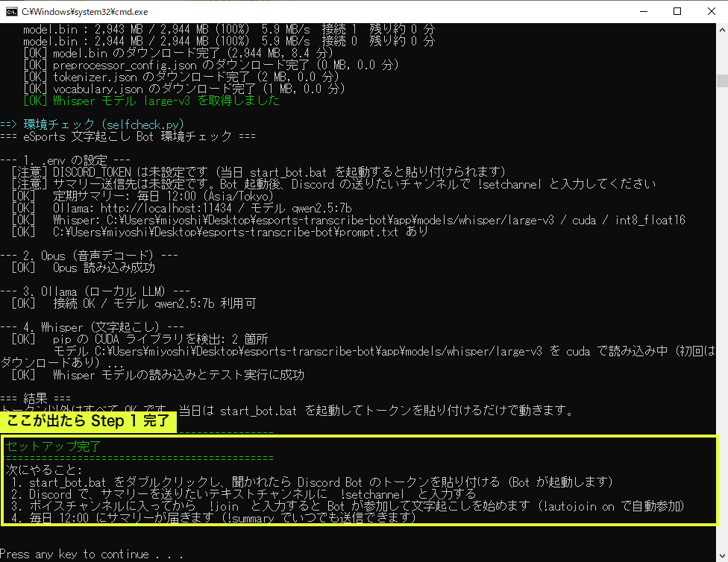Click the '2. Opus (音声デコード)' header

click(x=89, y=256)
